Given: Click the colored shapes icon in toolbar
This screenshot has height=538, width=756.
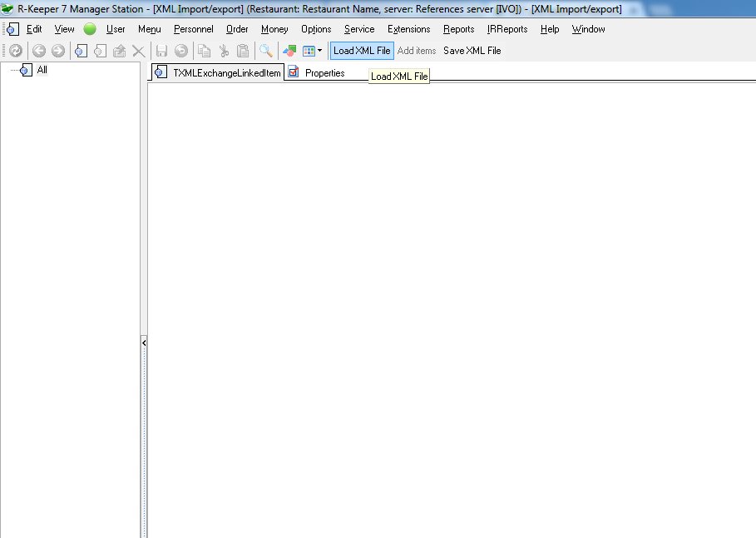Looking at the screenshot, I should pyautogui.click(x=289, y=51).
